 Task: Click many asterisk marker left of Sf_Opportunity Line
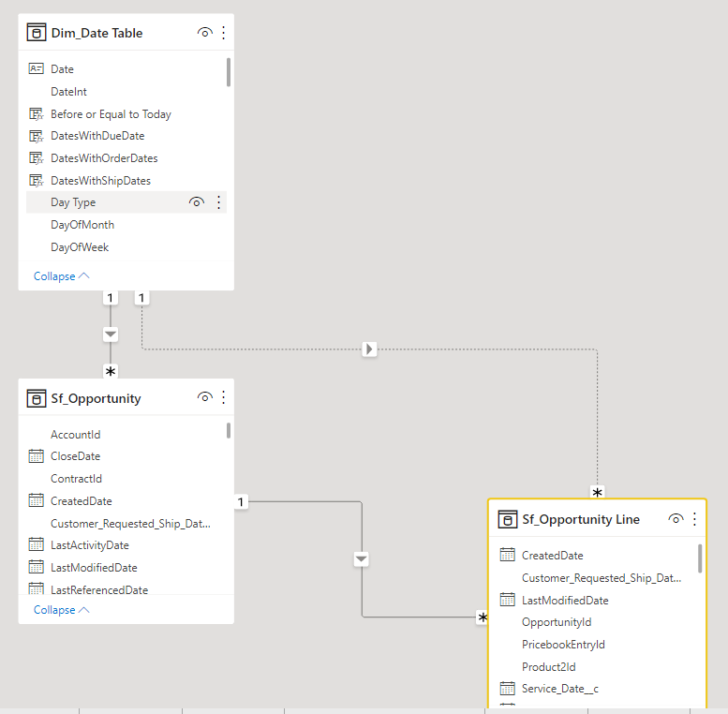point(483,617)
